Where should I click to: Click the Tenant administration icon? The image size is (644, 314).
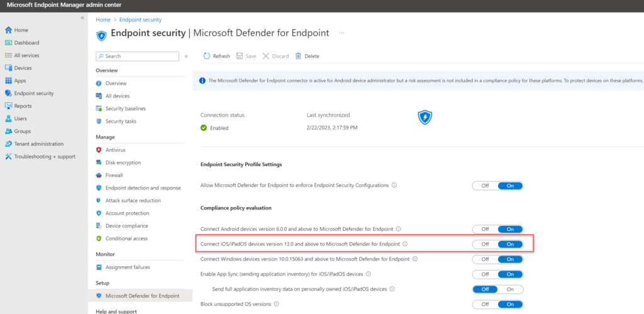pos(8,144)
